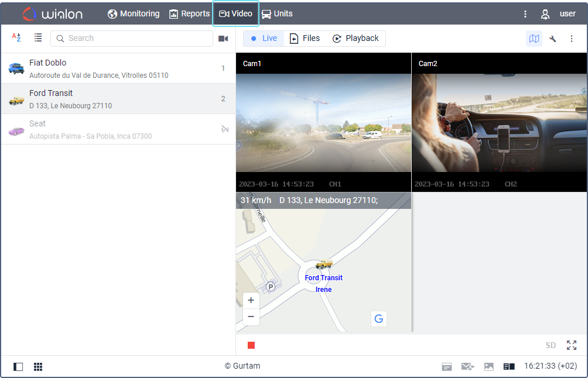The image size is (588, 378).
Task: Toggle the left sidebar panel icon
Action: [18, 367]
